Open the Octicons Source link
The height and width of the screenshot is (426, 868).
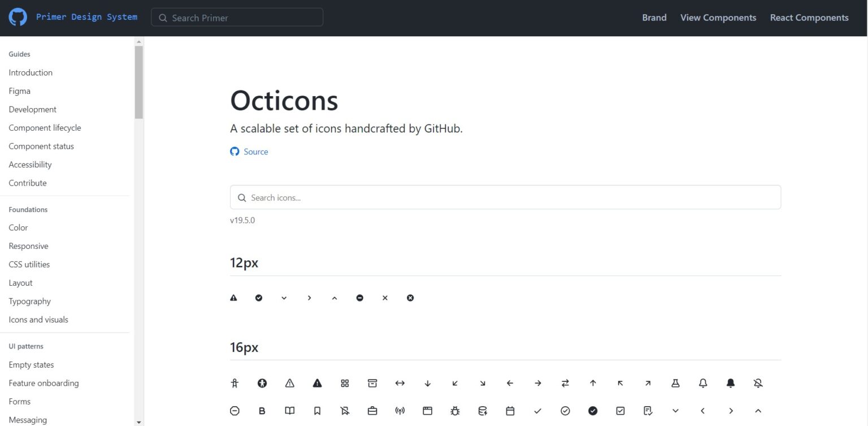(x=255, y=152)
